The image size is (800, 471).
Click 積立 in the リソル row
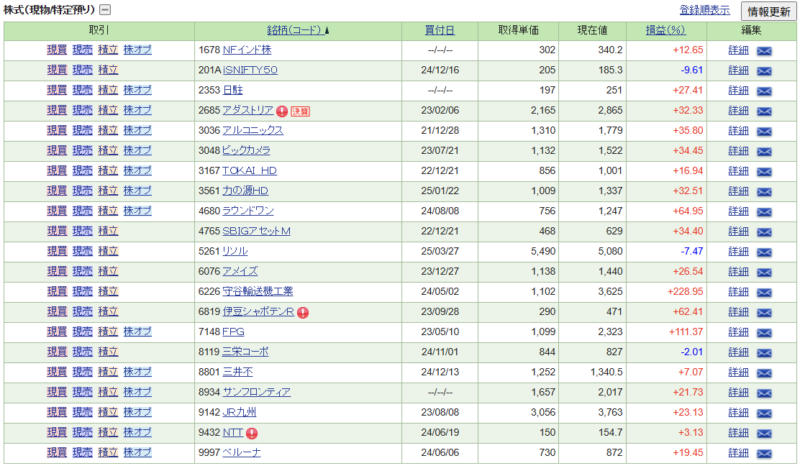click(x=108, y=251)
